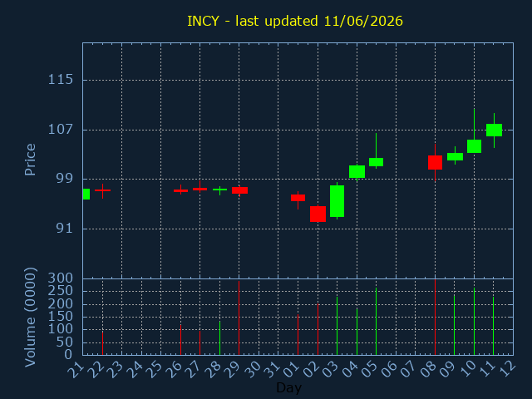This screenshot has height=399, width=532.
Task: Click the '21' day tick label
Action: tap(76, 370)
